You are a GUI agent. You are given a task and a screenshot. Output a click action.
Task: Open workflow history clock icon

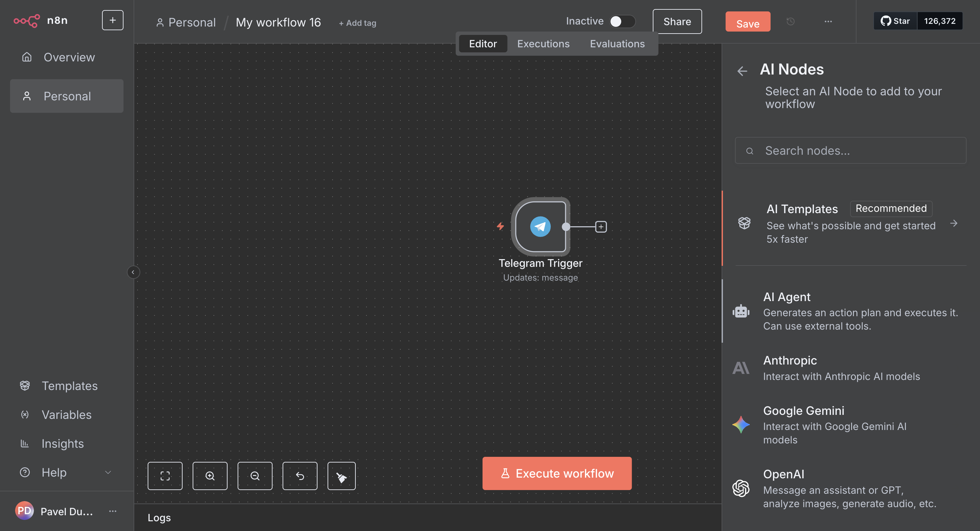coord(790,22)
